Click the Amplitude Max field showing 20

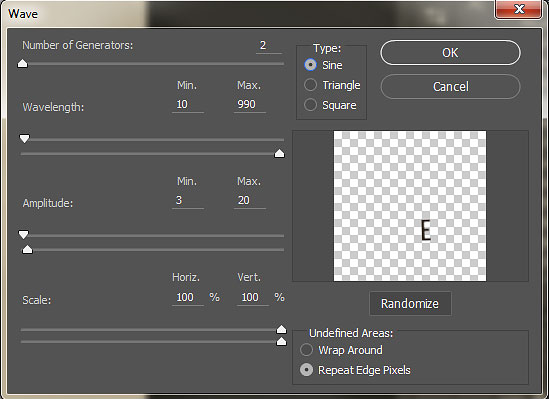250,200
